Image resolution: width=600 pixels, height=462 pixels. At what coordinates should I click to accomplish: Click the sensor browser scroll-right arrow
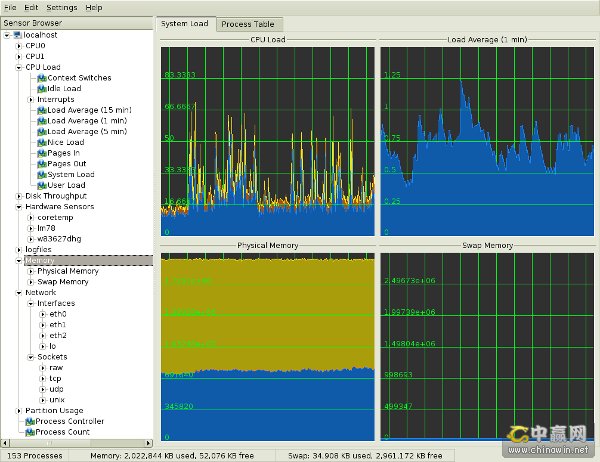[148, 443]
